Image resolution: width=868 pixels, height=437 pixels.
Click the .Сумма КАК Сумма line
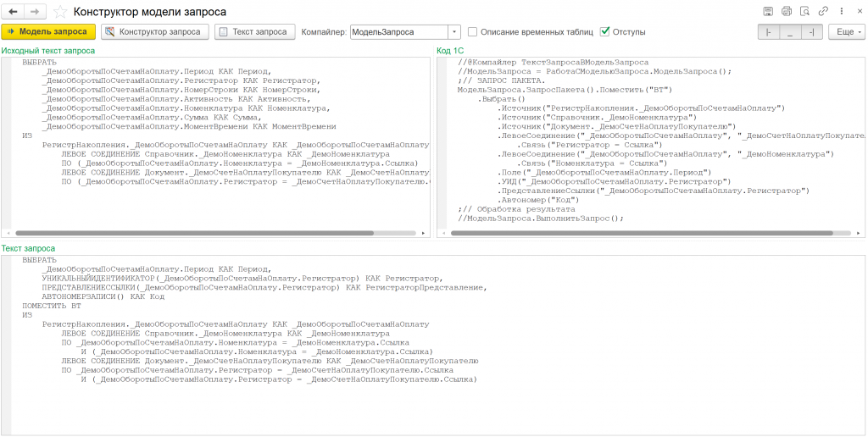151,117
